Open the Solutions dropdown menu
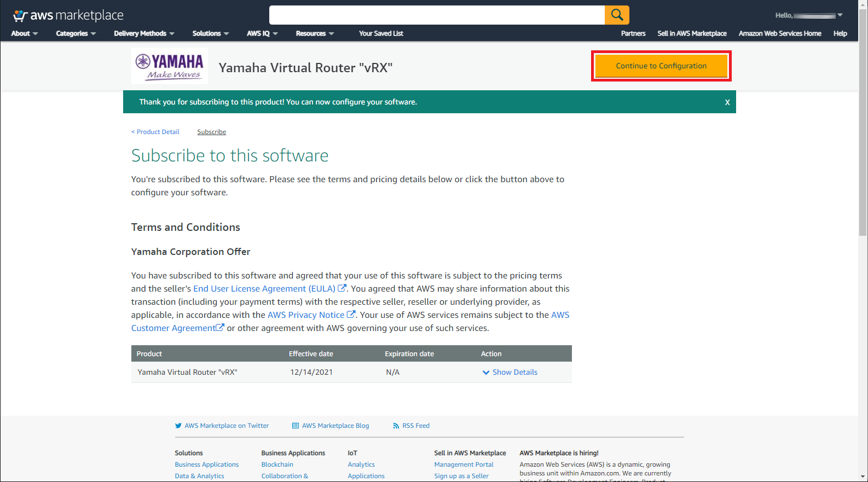Screen dimensions: 868x482 [210, 33]
